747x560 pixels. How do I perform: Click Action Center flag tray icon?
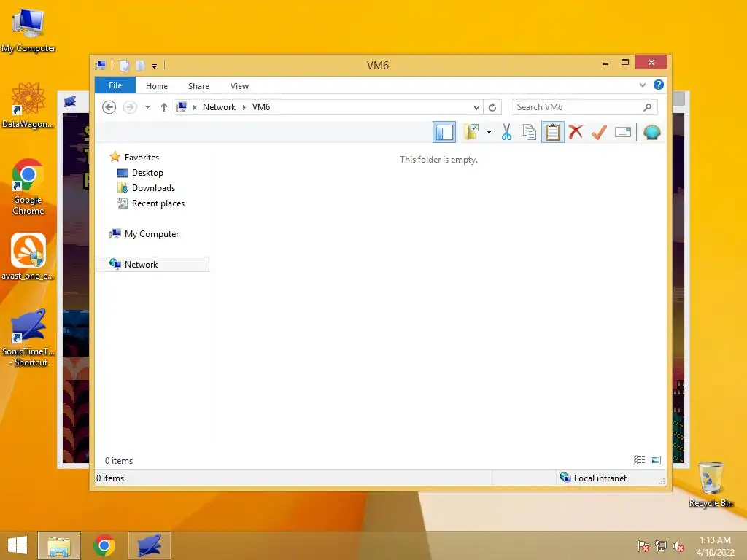click(x=643, y=546)
